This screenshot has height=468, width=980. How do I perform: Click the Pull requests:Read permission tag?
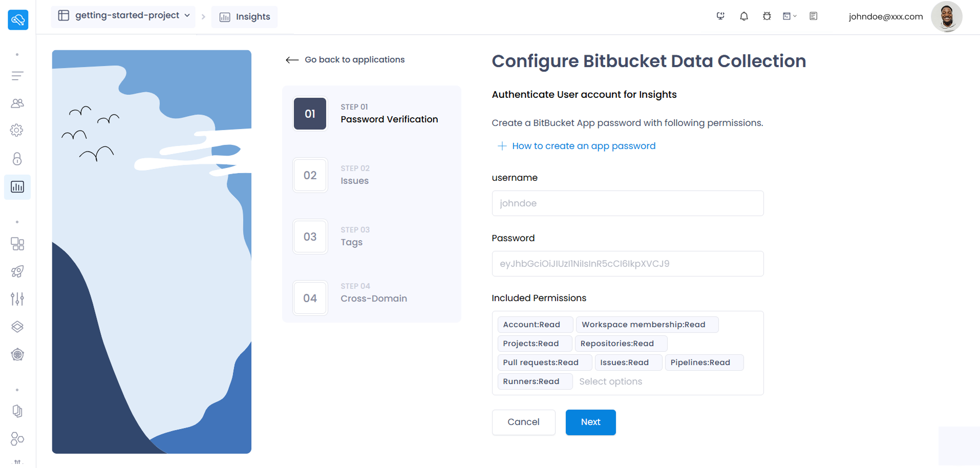(x=545, y=363)
